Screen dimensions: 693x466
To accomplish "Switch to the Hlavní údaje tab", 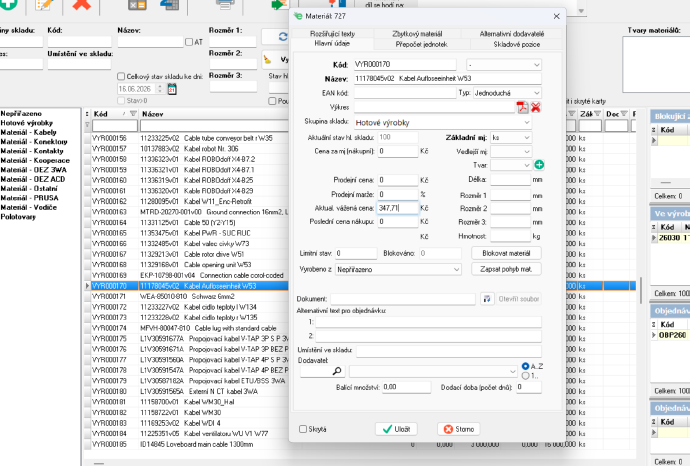I will pyautogui.click(x=332, y=44).
